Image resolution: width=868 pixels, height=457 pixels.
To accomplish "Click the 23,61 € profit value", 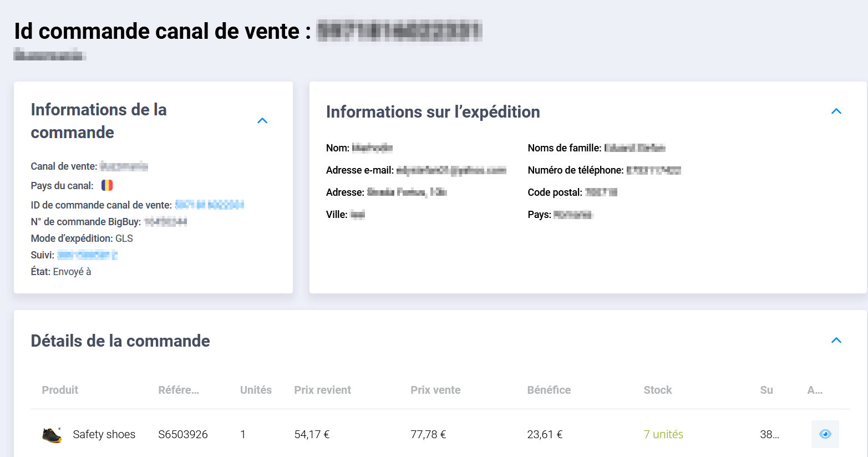I will point(545,434).
